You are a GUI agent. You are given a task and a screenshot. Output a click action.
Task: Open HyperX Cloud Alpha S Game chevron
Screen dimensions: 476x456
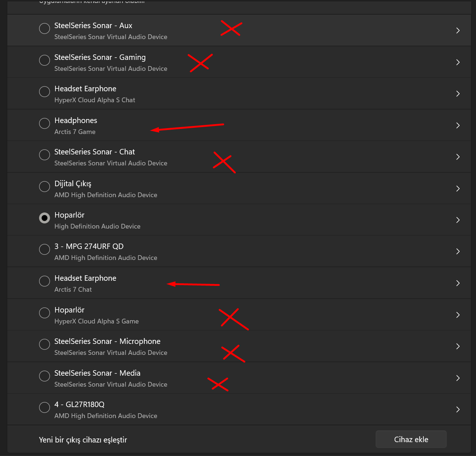pyautogui.click(x=458, y=315)
